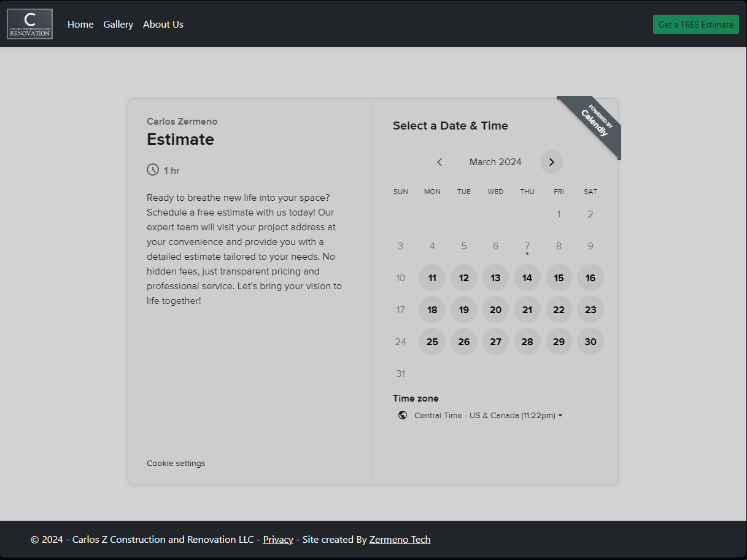Select March 18 on calendar
747x560 pixels.
[432, 310]
